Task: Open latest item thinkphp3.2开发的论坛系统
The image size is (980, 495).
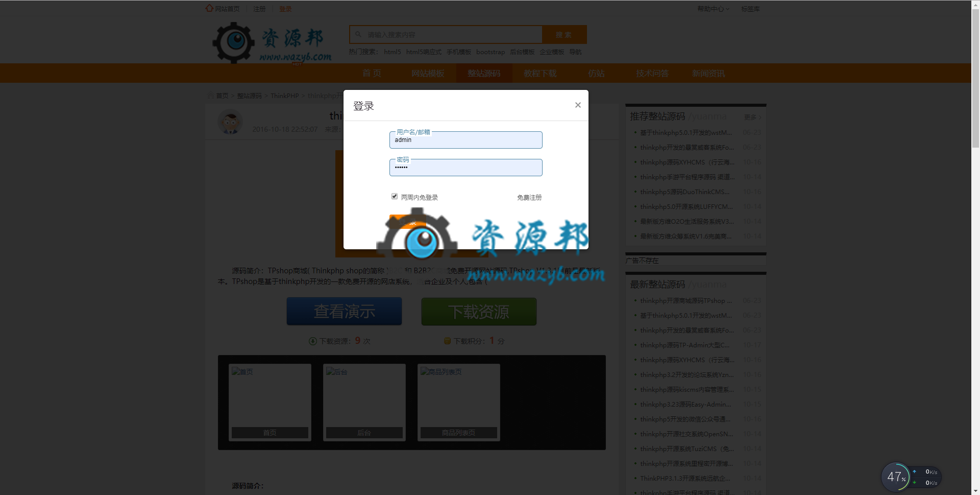Action: click(687, 374)
